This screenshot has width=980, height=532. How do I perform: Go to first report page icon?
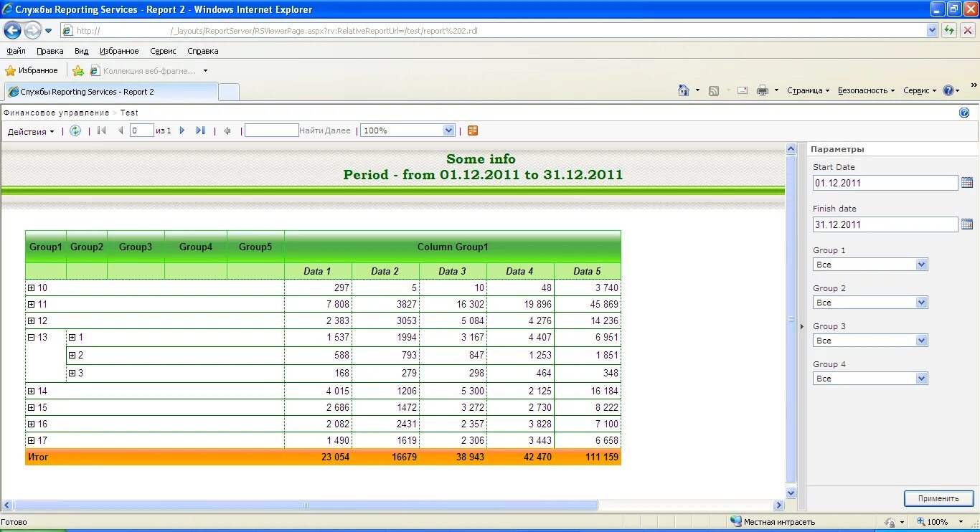click(x=102, y=130)
